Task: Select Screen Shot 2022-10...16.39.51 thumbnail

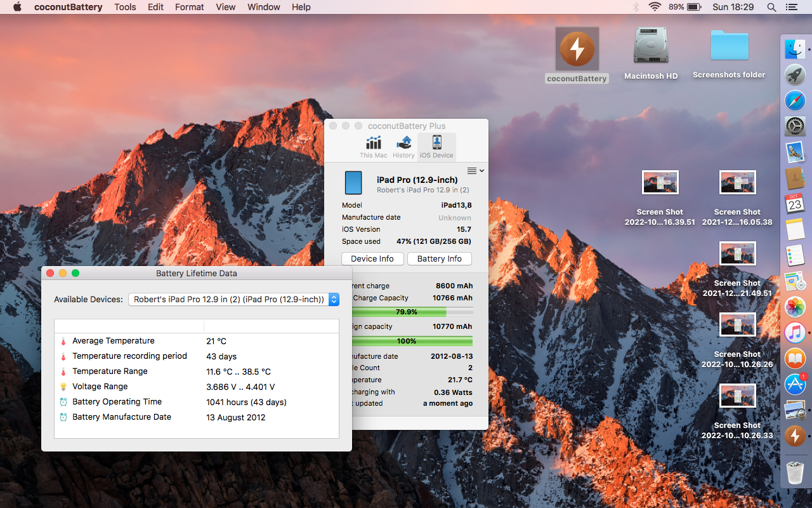Action: click(x=660, y=183)
